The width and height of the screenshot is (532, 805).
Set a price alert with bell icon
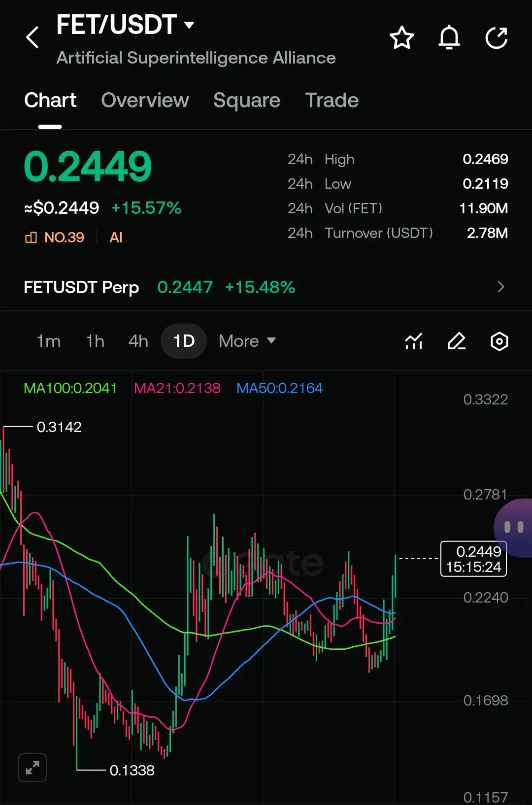(449, 38)
